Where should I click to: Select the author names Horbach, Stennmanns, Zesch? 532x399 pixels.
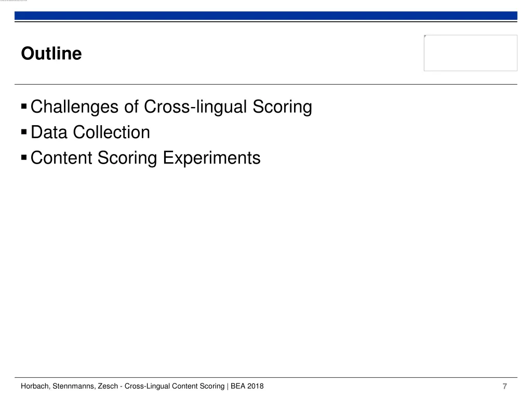[69, 386]
